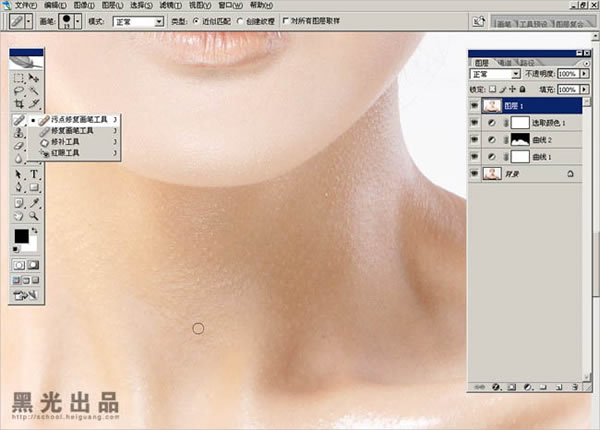Swap foreground and background colors
The width and height of the screenshot is (600, 430).
pyautogui.click(x=35, y=231)
